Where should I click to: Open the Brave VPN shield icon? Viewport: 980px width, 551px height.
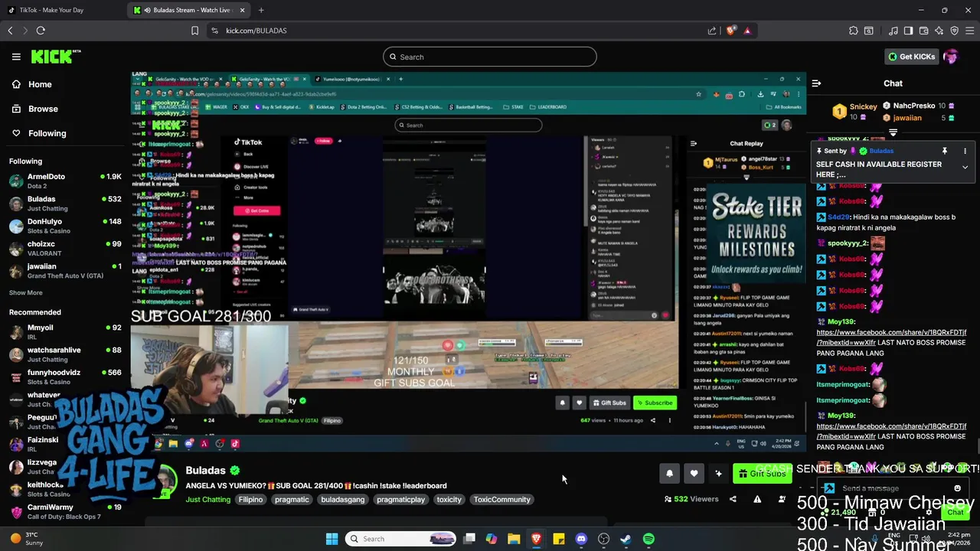954,31
